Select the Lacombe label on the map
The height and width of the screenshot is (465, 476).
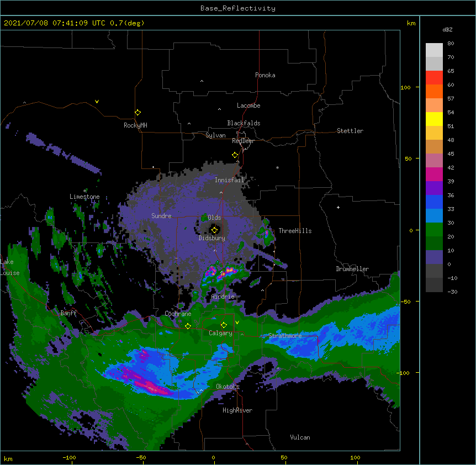pyautogui.click(x=248, y=105)
